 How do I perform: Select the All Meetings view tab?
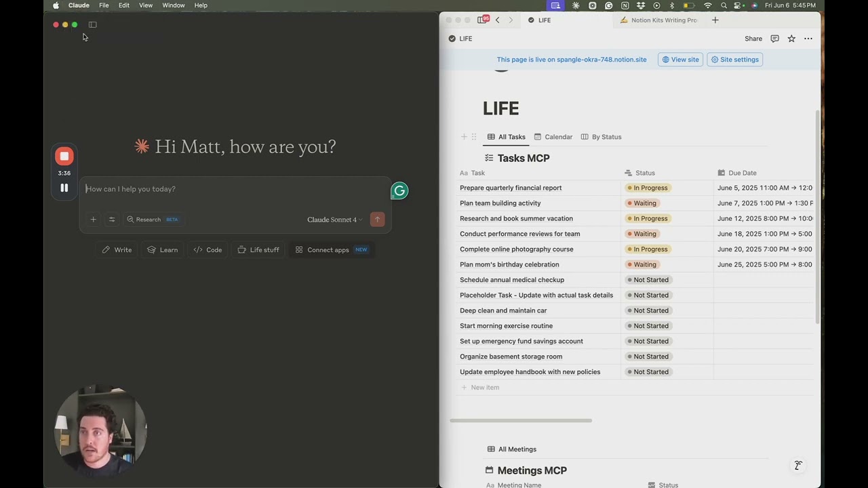512,449
